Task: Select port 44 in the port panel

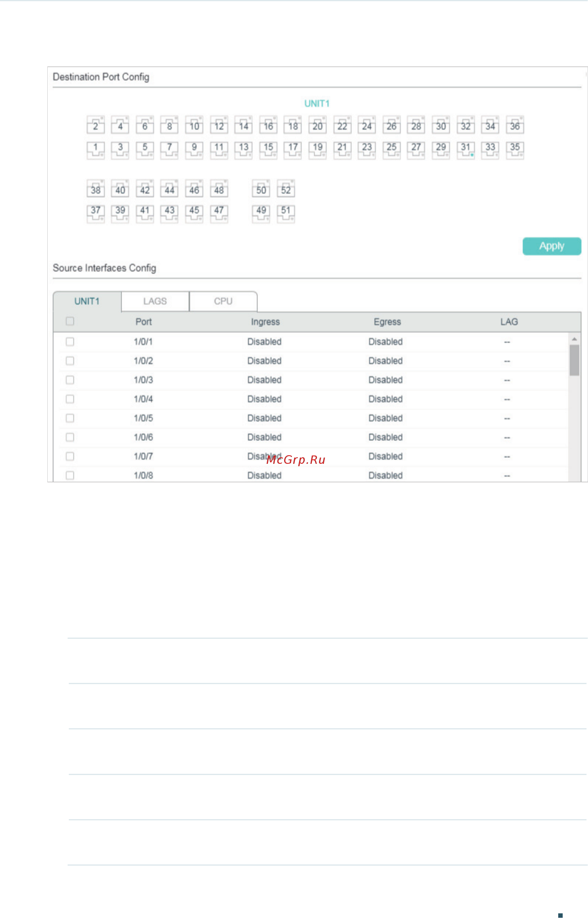Action: 169,190
